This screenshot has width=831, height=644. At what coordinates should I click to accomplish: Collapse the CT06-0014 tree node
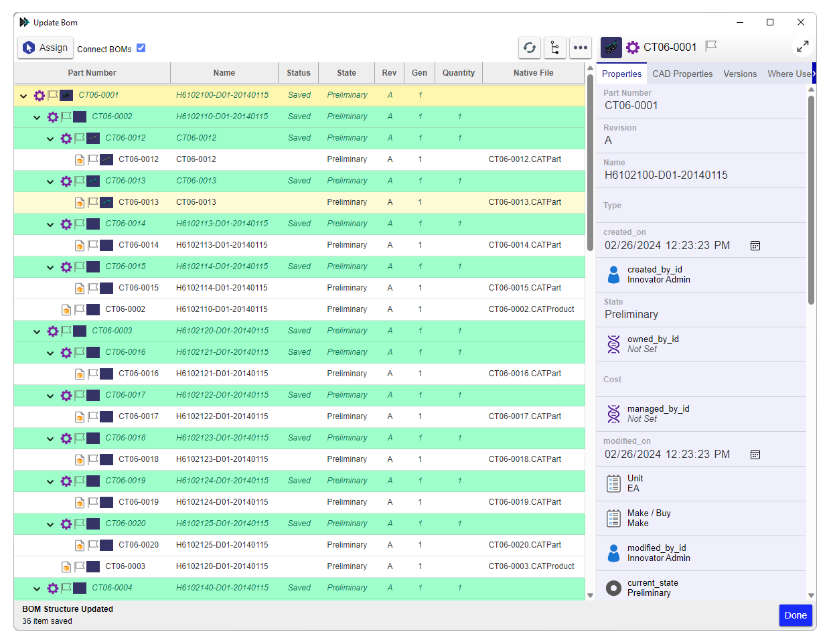[x=50, y=225]
